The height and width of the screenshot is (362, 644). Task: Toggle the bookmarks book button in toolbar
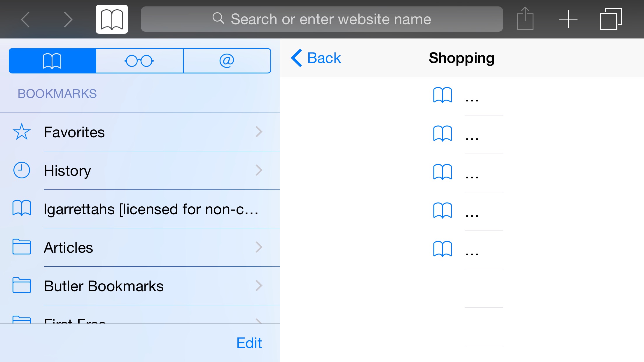coord(112,19)
